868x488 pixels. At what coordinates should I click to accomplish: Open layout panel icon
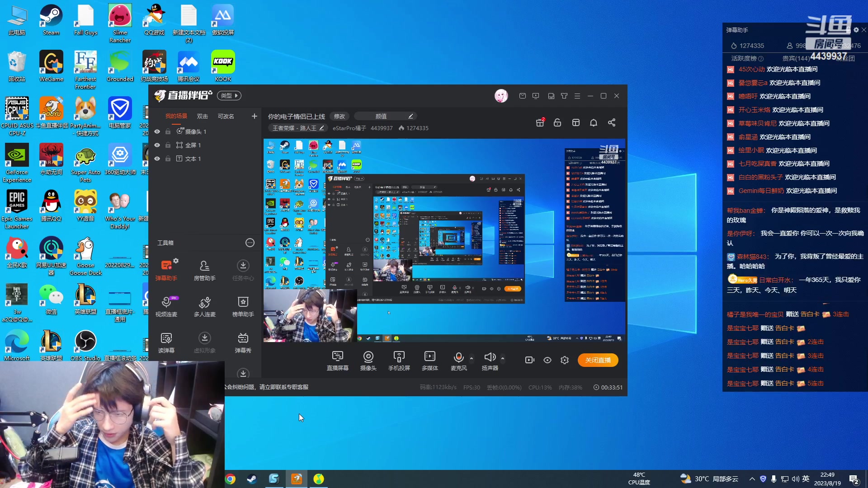[576, 122]
